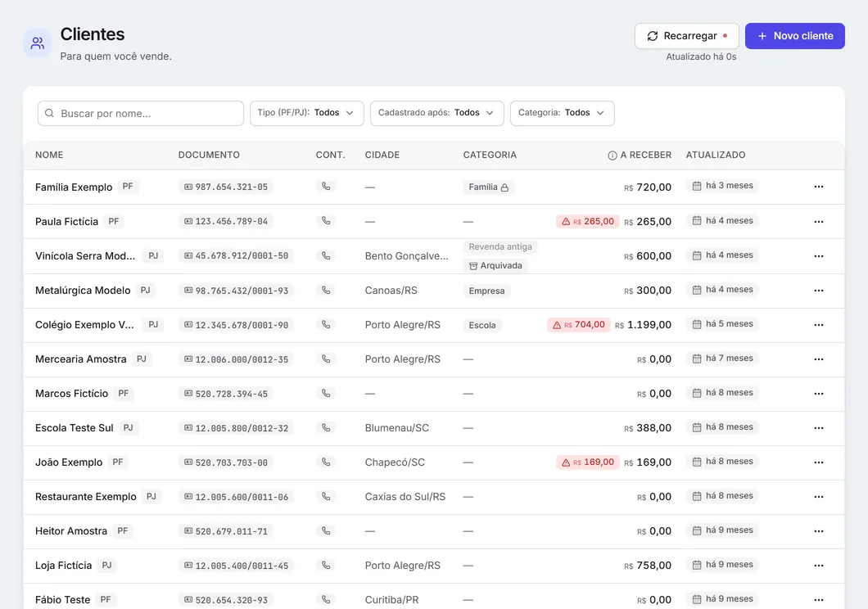This screenshot has height=609, width=868.
Task: Click phone icon for Família Exemplo
Action: point(326,187)
